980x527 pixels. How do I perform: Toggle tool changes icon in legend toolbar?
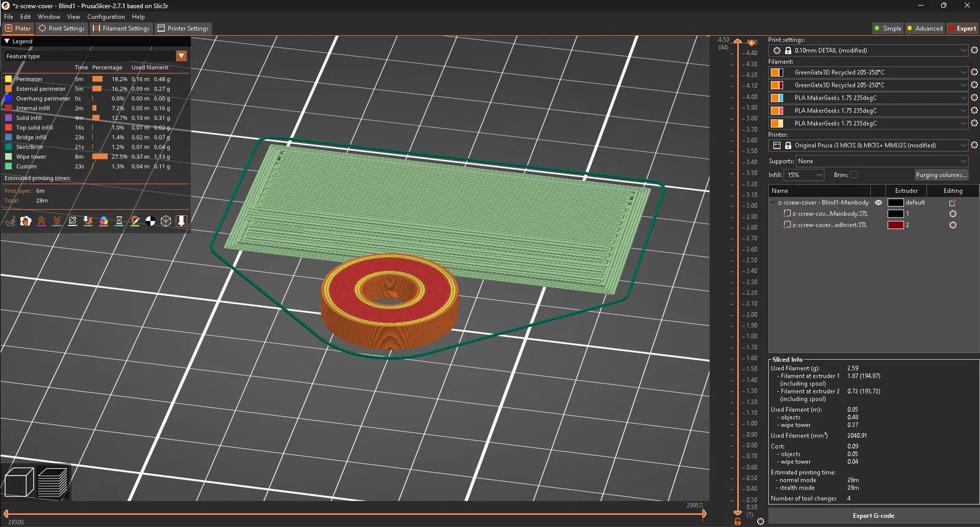coord(88,221)
